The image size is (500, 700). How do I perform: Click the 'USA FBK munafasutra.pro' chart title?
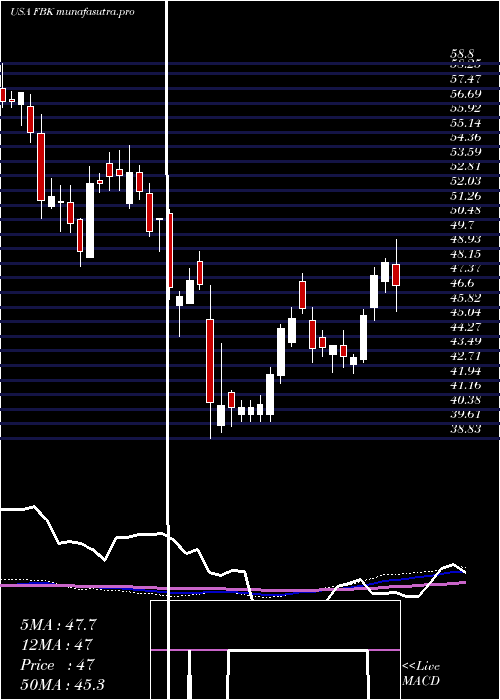[x=72, y=12]
